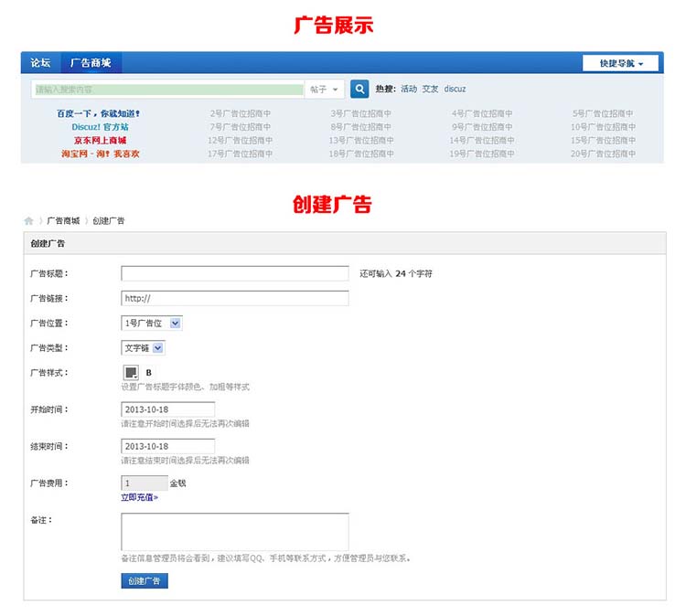This screenshot has width=686, height=616.
Task: Click the discuz hot search link
Action: click(x=455, y=90)
